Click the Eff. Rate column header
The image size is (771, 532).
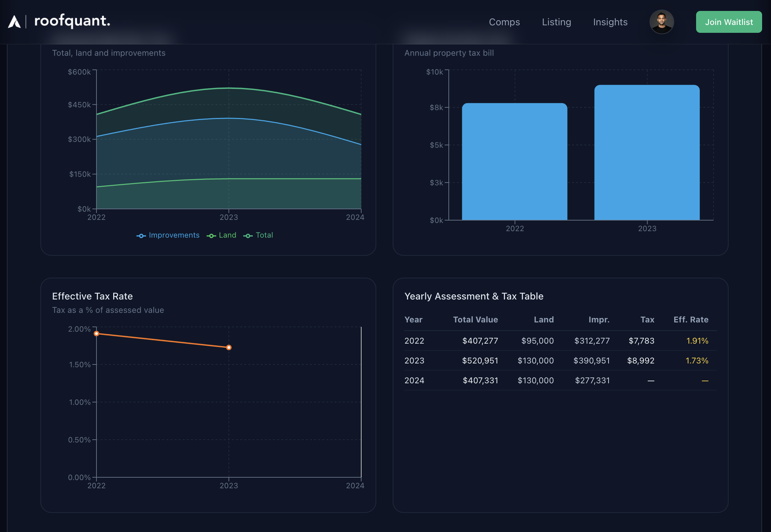point(691,320)
